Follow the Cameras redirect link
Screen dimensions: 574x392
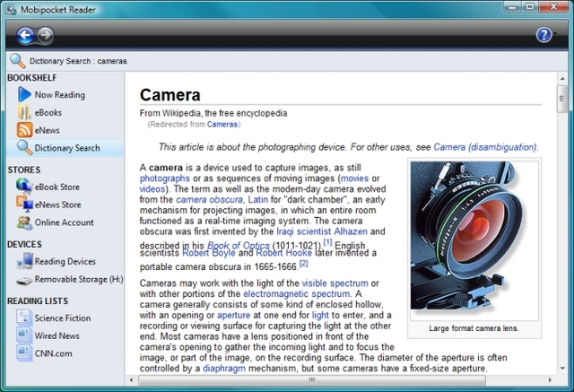pos(222,125)
